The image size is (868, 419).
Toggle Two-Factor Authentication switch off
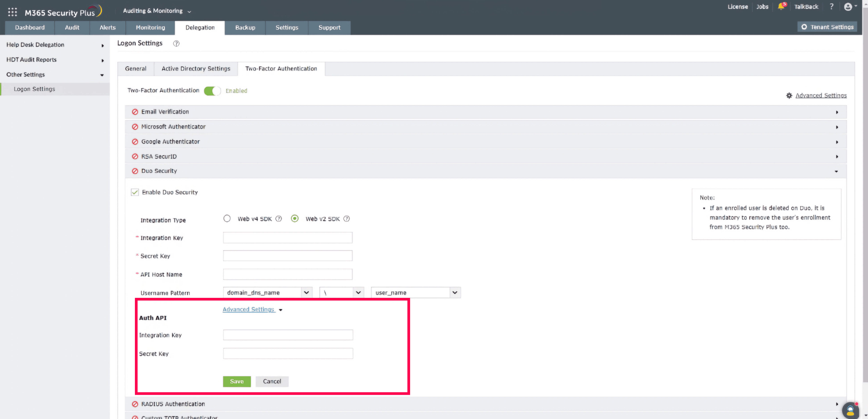click(212, 91)
